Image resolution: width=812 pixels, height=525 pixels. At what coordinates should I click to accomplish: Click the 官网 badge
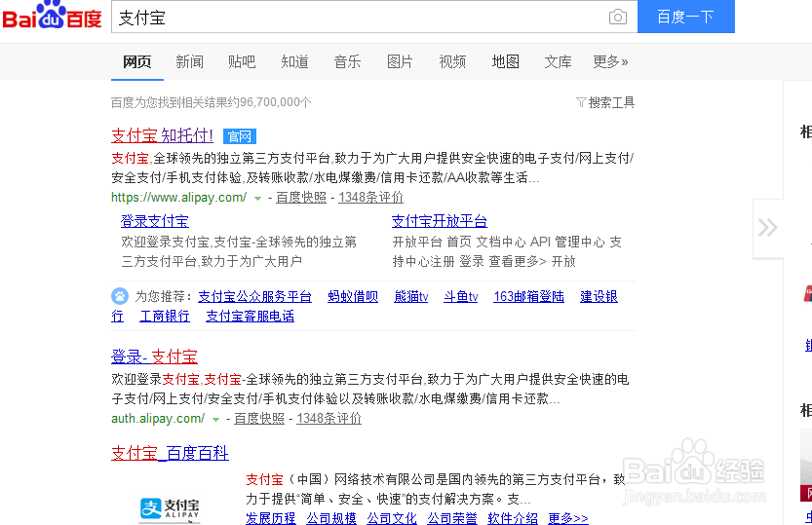point(240,136)
